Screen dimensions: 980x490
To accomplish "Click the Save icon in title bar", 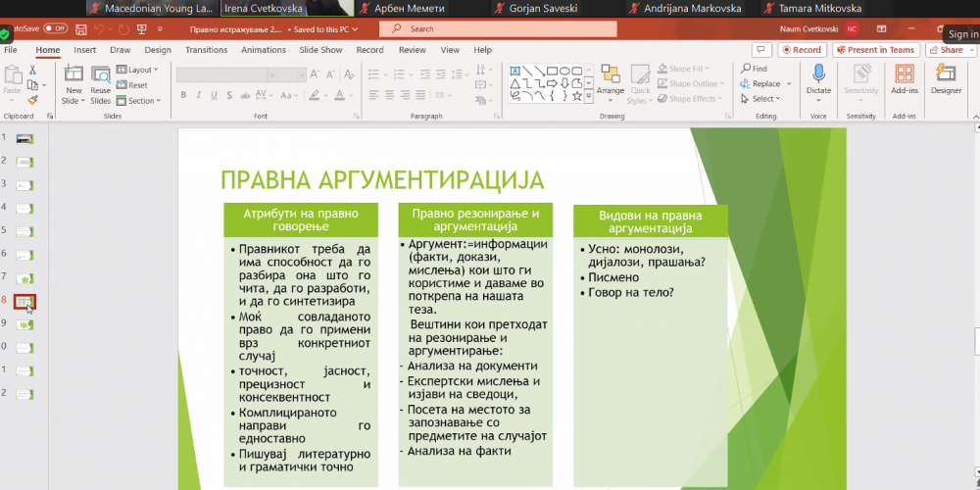I will coord(80,29).
